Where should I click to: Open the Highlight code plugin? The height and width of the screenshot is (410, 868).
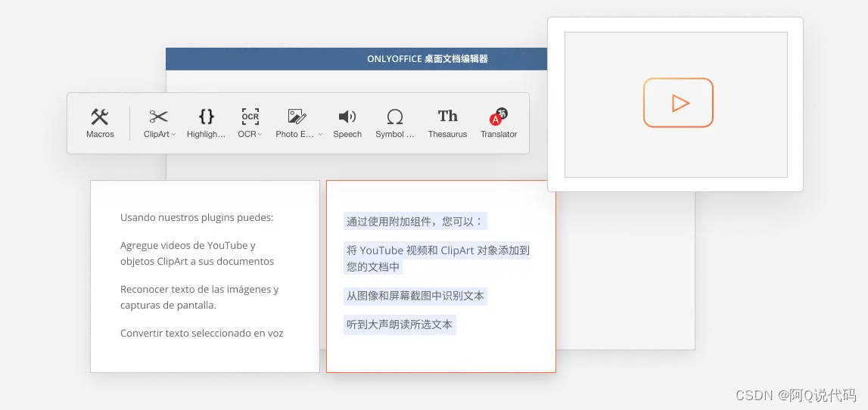point(206,123)
